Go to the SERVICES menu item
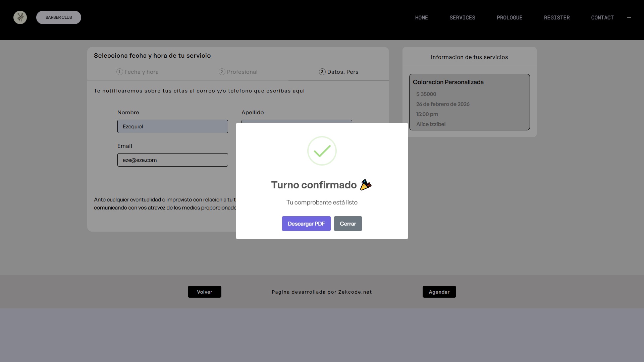 coord(462,17)
